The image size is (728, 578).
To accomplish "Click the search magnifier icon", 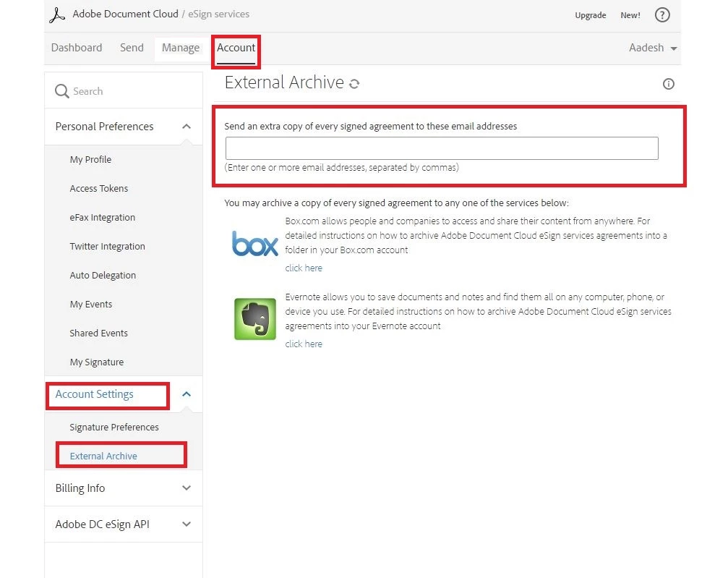I will (61, 91).
